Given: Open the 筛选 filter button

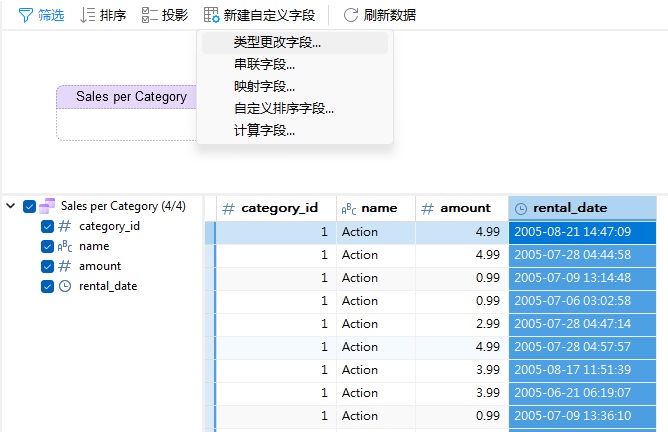Looking at the screenshot, I should pos(41,16).
